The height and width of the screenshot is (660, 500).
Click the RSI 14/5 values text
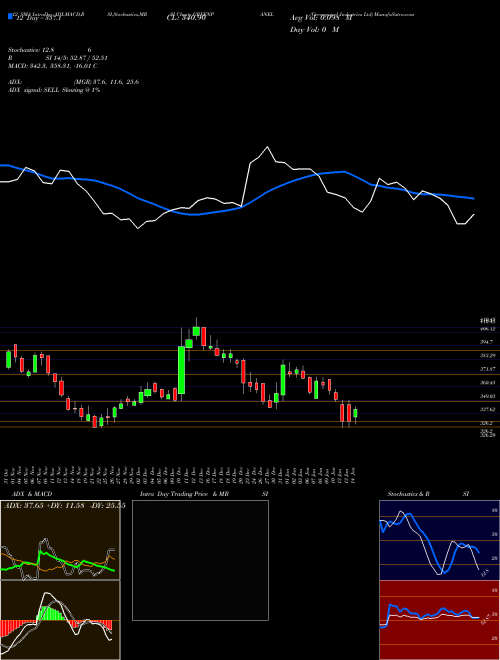click(77, 58)
